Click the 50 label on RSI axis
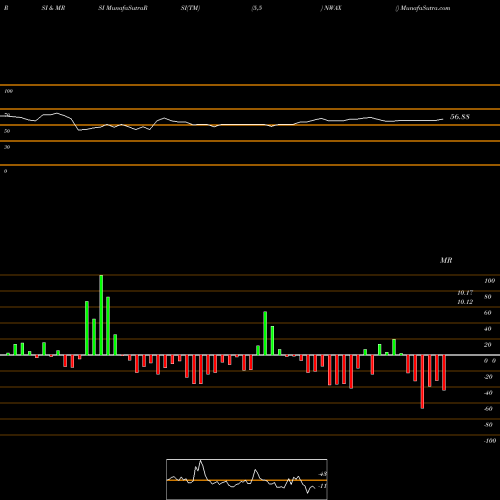Viewport: 500px width, 500px height. coord(7,131)
